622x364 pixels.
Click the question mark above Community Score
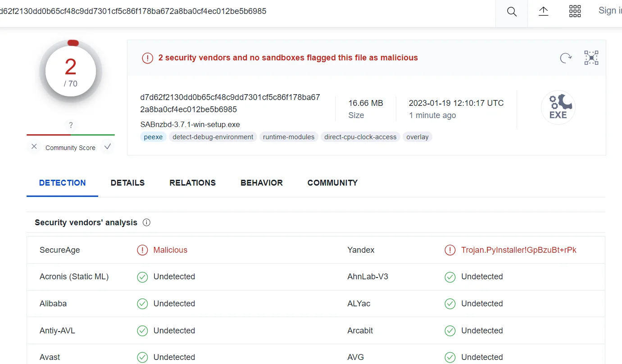[x=71, y=125]
